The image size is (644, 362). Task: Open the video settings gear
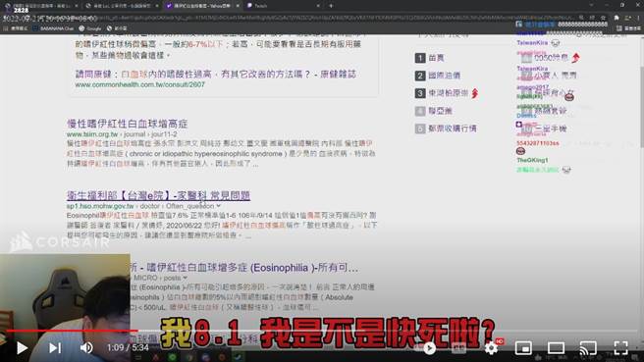491,348
